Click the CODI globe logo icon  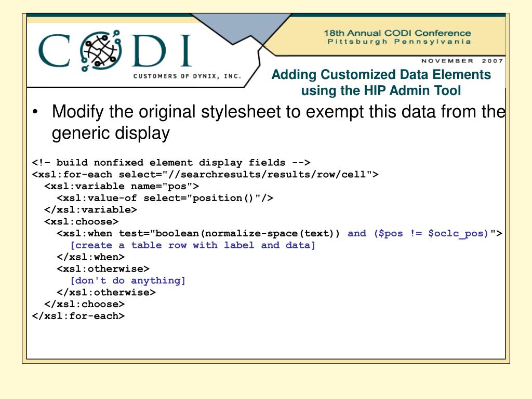point(101,51)
